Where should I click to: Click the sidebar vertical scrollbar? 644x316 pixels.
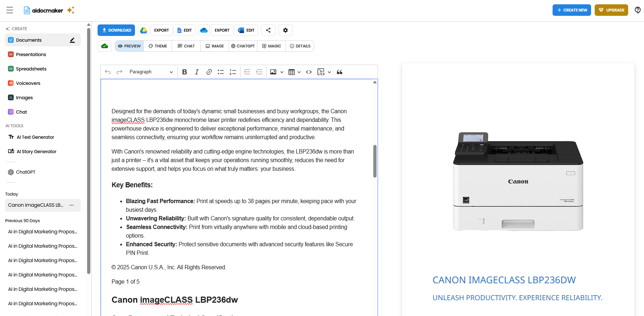tap(89, 151)
